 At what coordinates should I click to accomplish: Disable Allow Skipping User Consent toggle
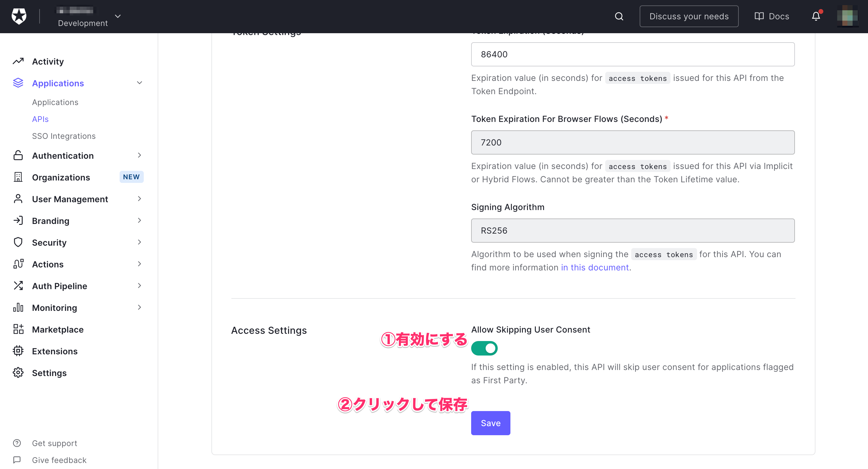click(484, 348)
